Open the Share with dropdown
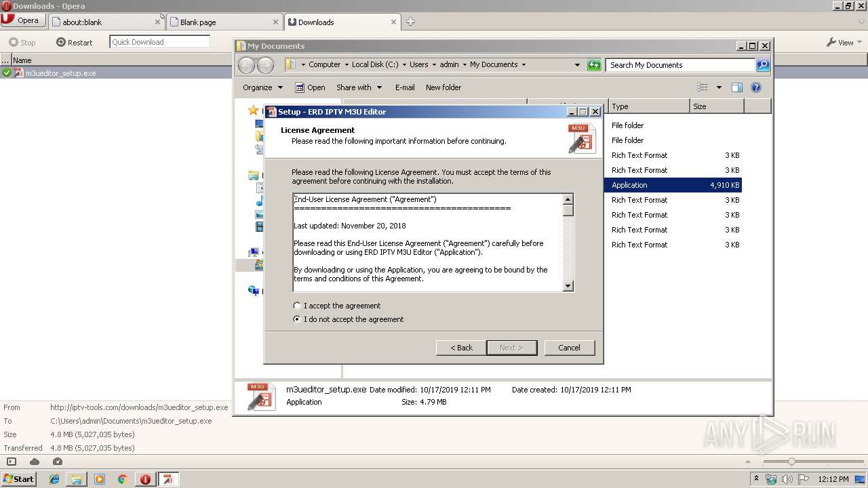The image size is (868, 488). coord(359,87)
